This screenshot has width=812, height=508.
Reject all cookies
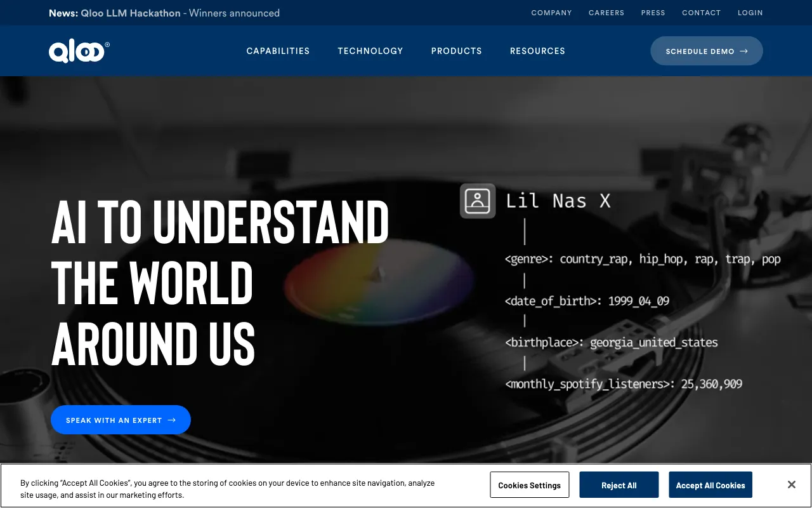pyautogui.click(x=619, y=485)
